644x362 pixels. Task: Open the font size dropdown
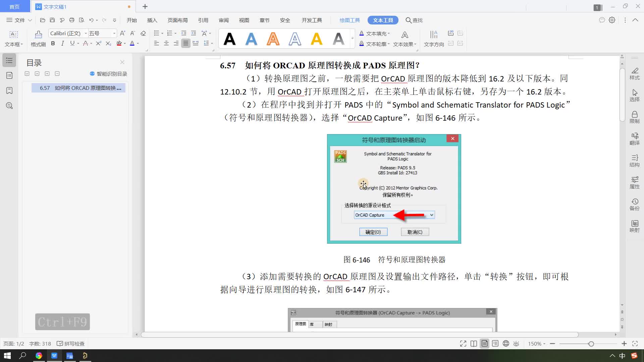pyautogui.click(x=114, y=33)
